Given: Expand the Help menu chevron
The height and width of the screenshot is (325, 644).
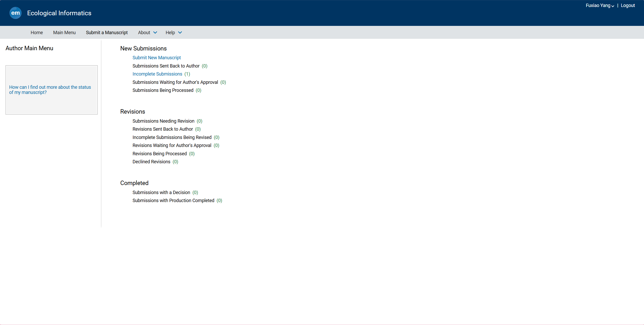Looking at the screenshot, I should coord(180,33).
